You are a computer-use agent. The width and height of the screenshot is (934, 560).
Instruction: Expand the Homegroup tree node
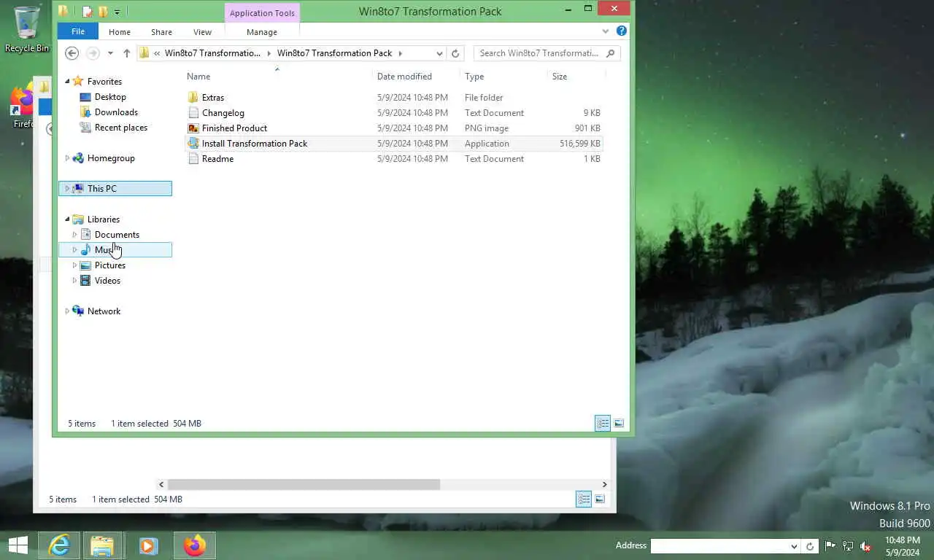pos(68,158)
